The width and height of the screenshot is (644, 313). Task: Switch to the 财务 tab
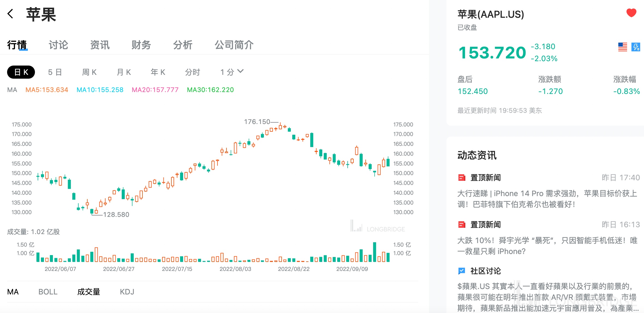coord(141,45)
